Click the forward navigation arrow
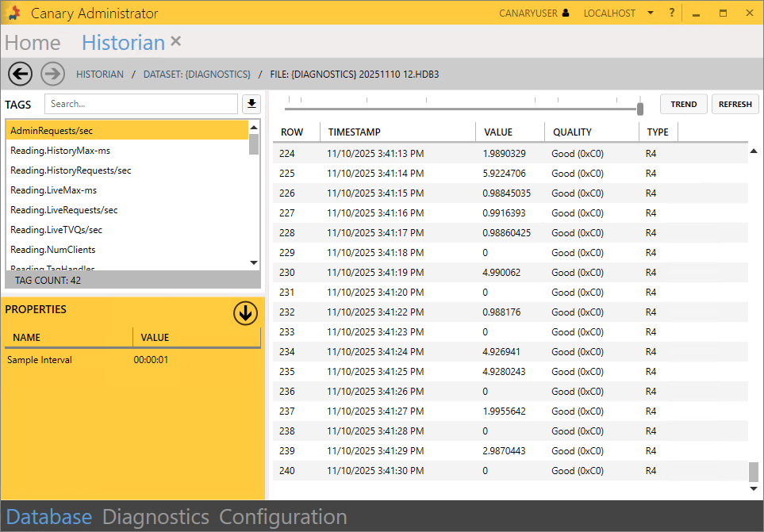 pos(52,74)
